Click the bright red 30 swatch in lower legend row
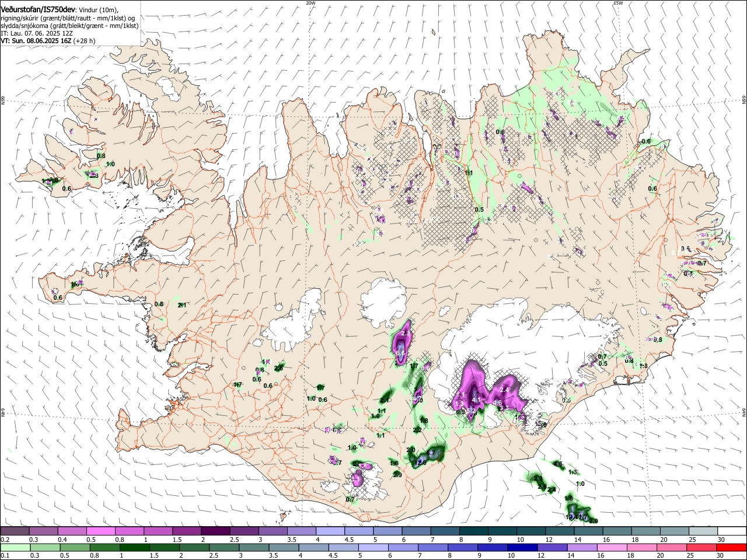The width and height of the screenshot is (747, 560). click(732, 547)
